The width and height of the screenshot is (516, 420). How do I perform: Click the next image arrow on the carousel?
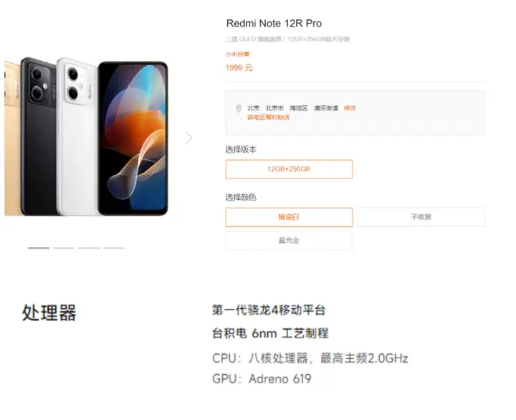point(188,138)
